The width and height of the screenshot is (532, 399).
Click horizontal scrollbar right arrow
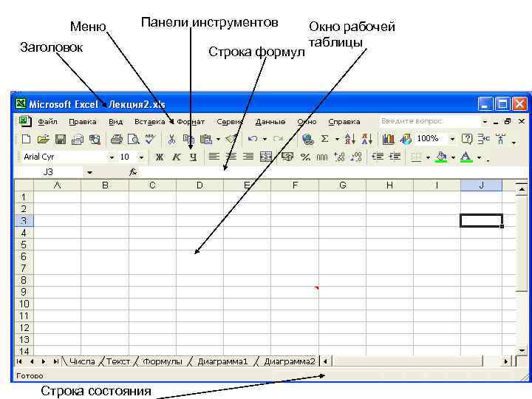click(x=506, y=361)
